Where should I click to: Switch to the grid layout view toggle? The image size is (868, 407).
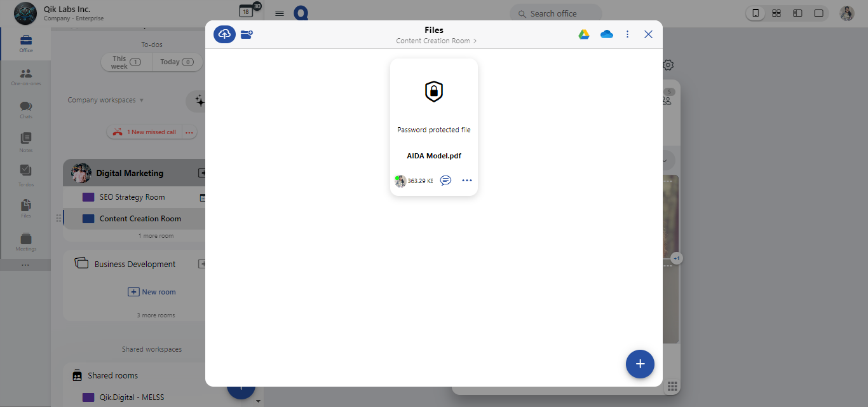[x=776, y=13]
